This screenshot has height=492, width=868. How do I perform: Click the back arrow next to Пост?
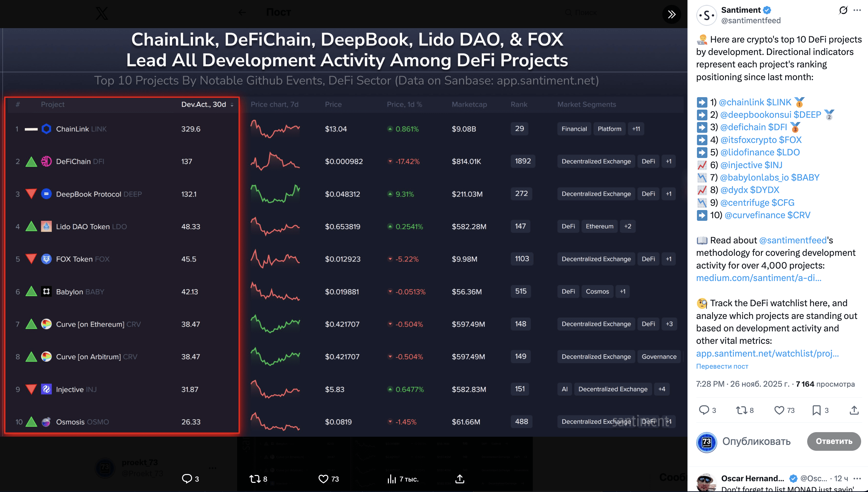point(242,12)
